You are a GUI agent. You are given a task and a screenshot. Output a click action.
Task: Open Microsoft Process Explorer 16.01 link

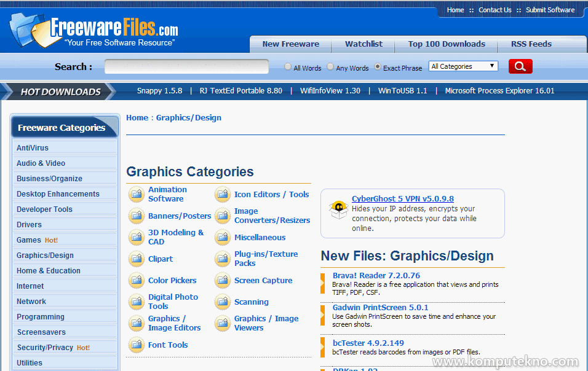499,90
